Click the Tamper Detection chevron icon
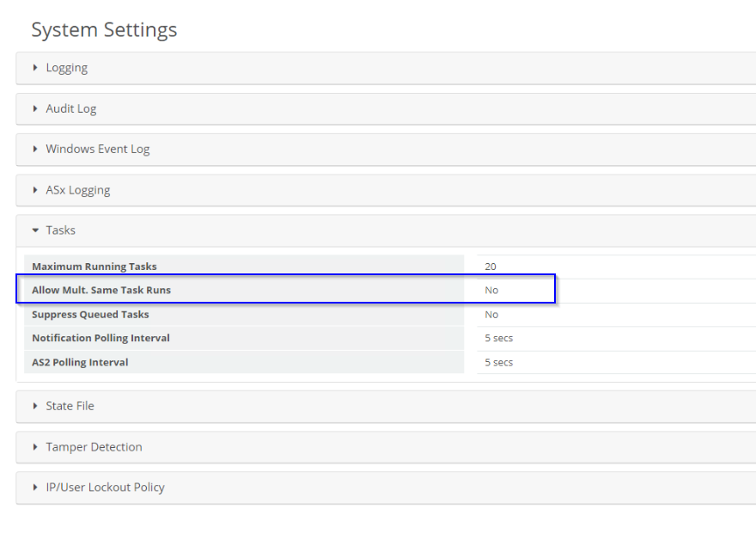Viewport: 756px width, 540px height. pos(34,447)
